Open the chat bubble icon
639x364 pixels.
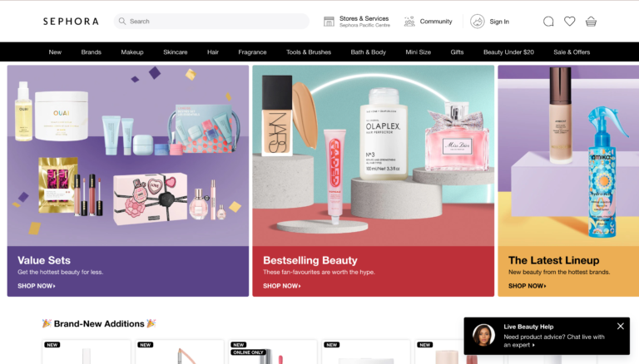(548, 22)
